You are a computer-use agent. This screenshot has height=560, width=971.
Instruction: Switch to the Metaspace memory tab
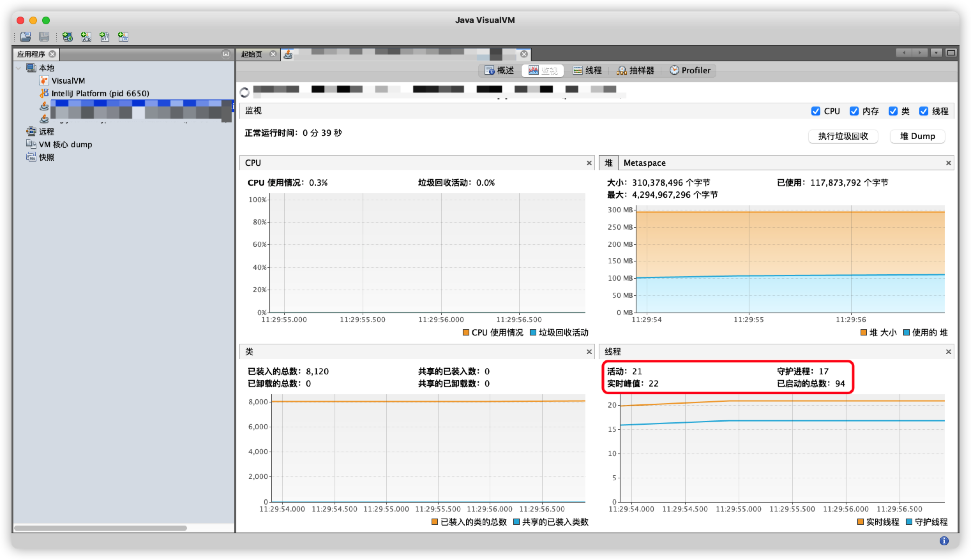644,163
